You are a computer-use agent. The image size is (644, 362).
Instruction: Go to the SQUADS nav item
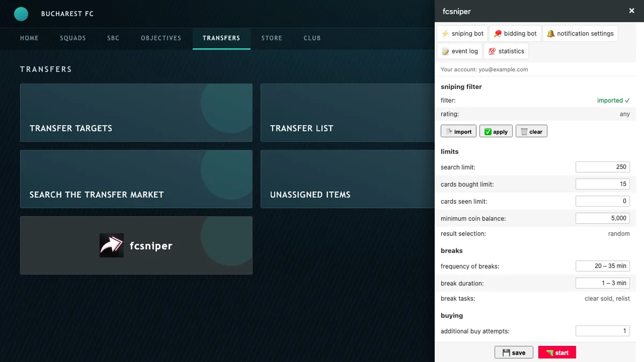click(73, 38)
